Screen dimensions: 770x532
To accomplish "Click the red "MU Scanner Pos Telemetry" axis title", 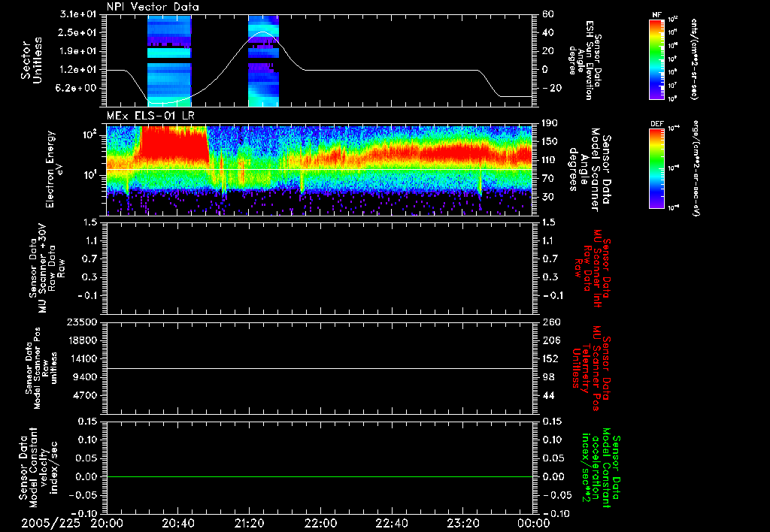I will pos(592,368).
